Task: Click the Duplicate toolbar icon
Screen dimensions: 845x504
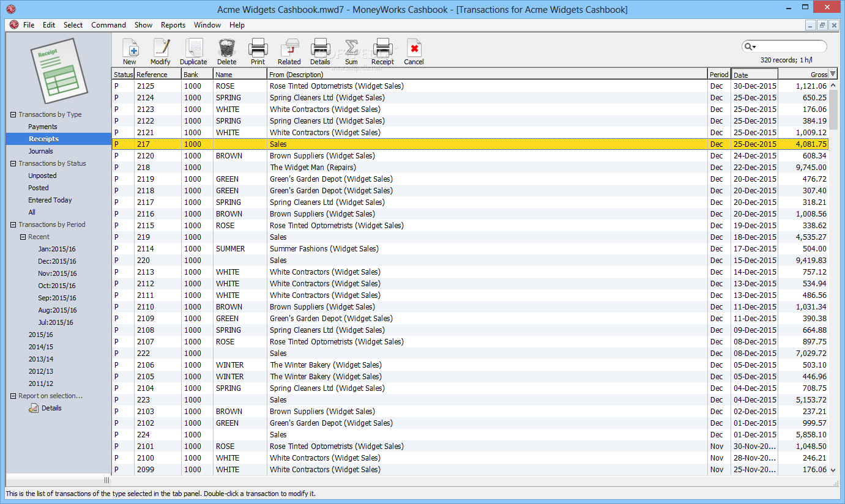Action: coord(194,48)
